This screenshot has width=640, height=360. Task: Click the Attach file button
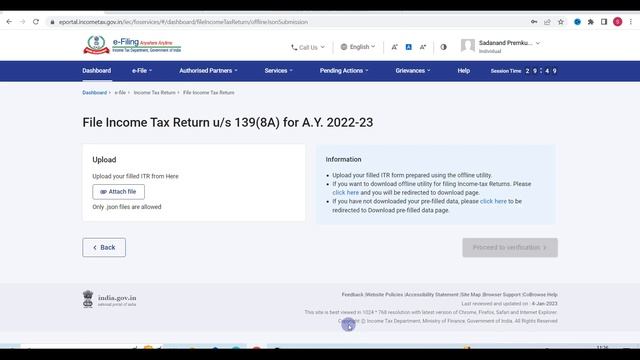pos(118,192)
